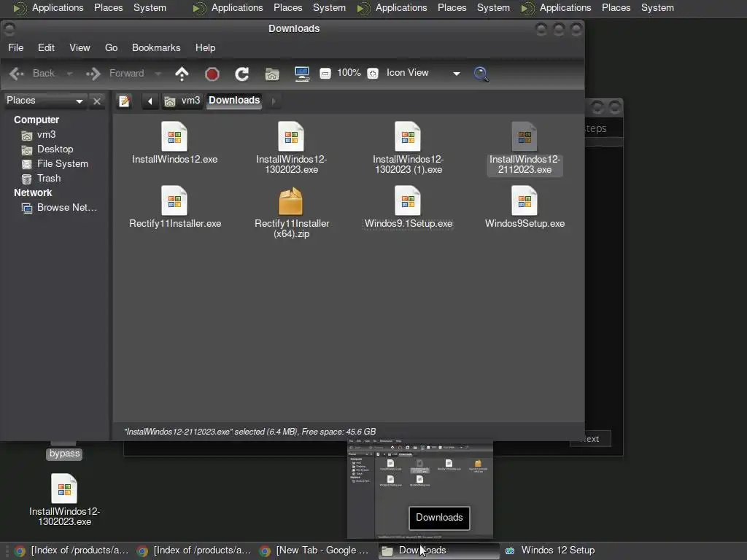The image size is (747, 560).
Task: Click the Forward navigation button
Action: pos(115,74)
